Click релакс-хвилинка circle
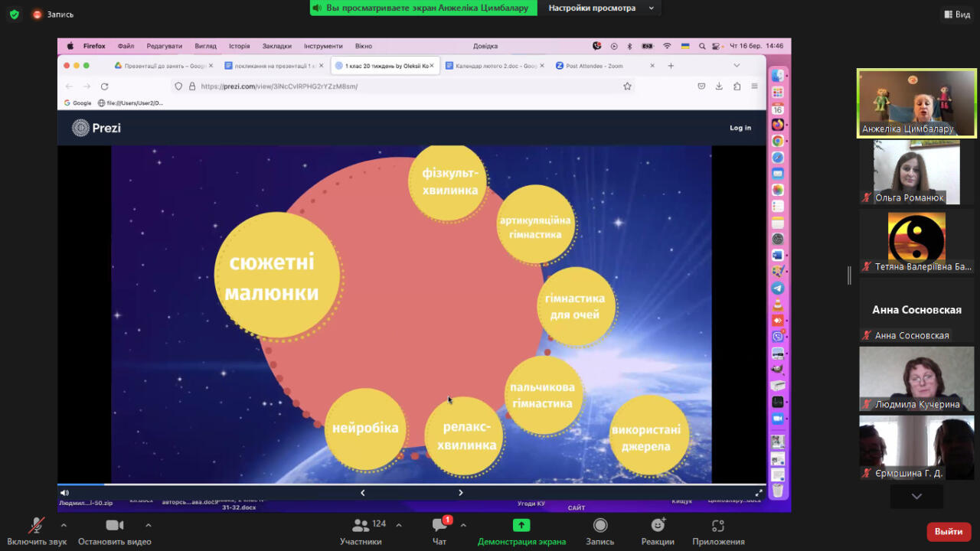Viewport: 980px width, 551px height. (x=462, y=435)
